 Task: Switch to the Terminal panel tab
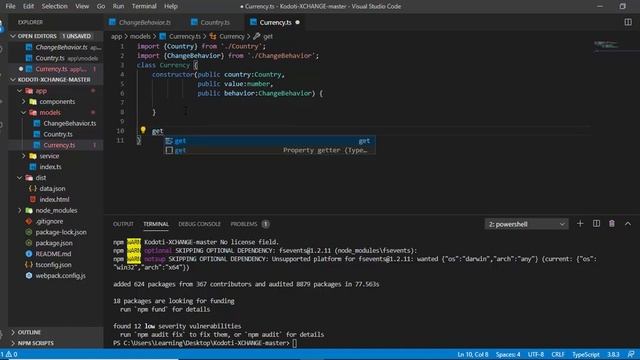point(156,224)
